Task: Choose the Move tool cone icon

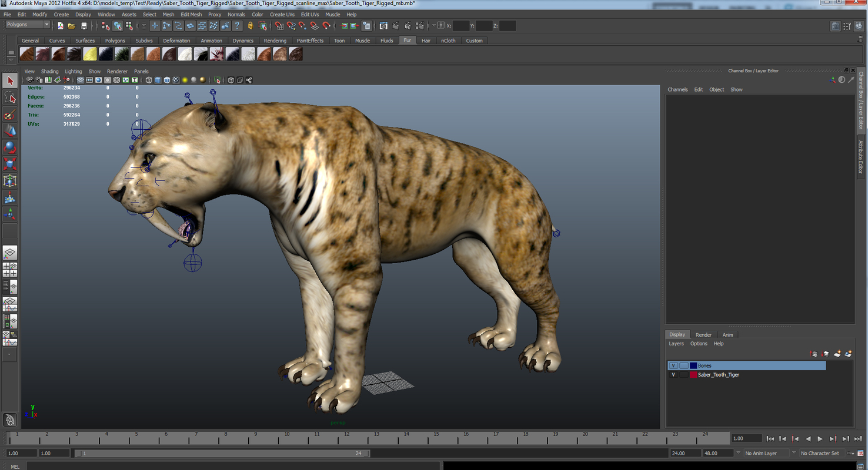Action: coord(10,130)
